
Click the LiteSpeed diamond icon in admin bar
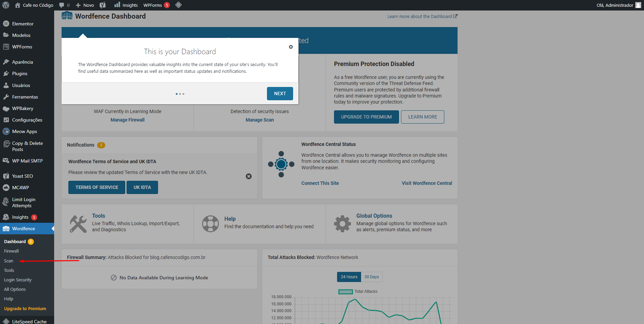pos(178,5)
